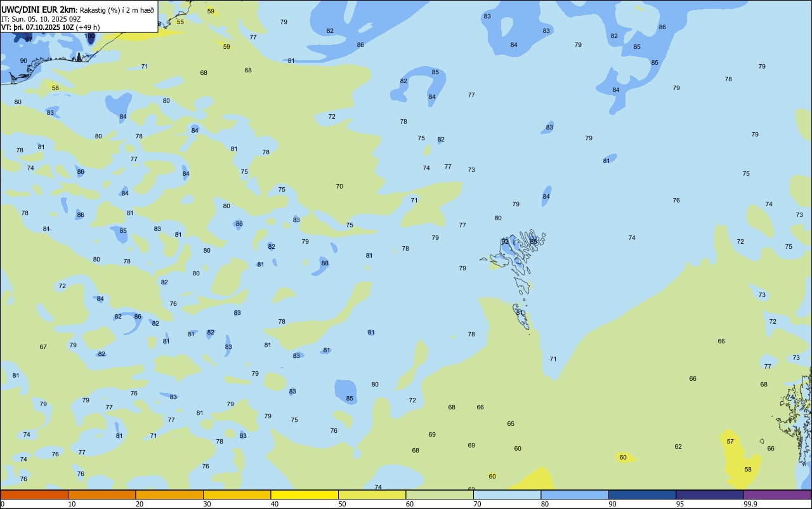Select the purple legend swatch after 99.9
812x509 pixels.
coord(777,494)
